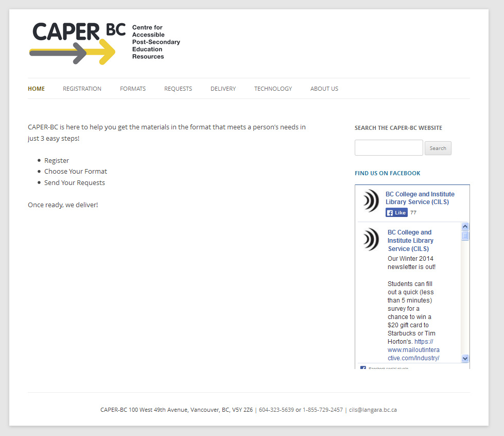
Task: Click the 'Once ready, we deliver!' text
Action: tap(63, 205)
